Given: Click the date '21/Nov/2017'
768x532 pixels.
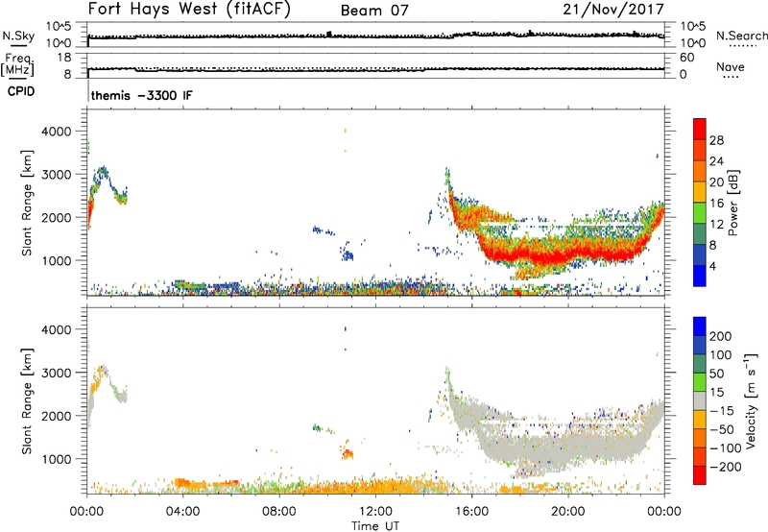Looking at the screenshot, I should 613,9.
